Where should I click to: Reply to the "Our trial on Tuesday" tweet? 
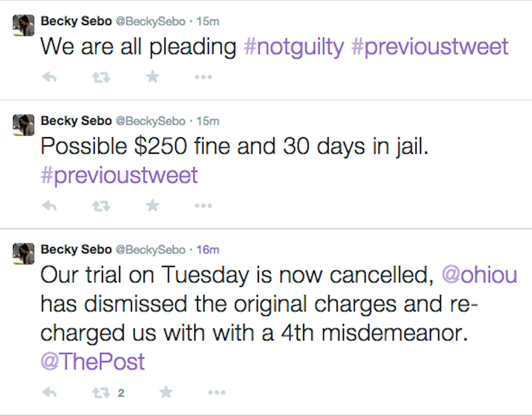(x=49, y=393)
